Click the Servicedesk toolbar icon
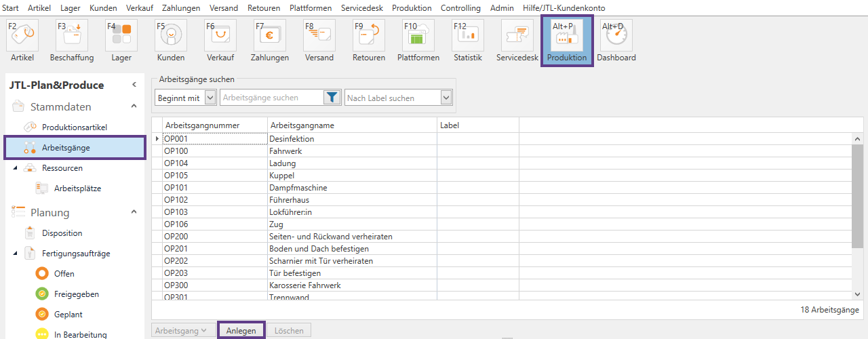The height and width of the screenshot is (339, 868). click(517, 36)
